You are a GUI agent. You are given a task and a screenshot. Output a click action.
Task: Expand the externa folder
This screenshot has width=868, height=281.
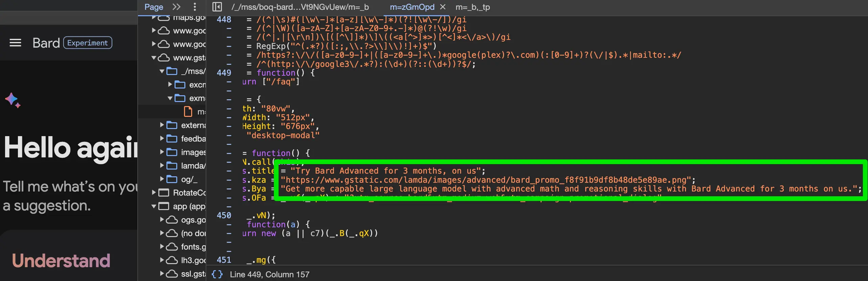(x=162, y=125)
